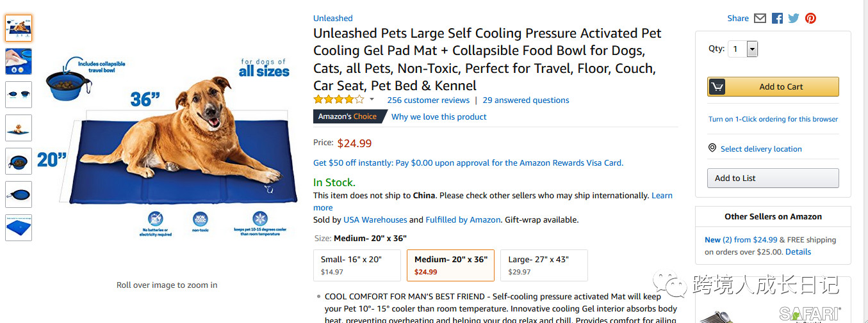The image size is (868, 323).
Task: Choose the Large 27" x 43" size option
Action: point(544,265)
